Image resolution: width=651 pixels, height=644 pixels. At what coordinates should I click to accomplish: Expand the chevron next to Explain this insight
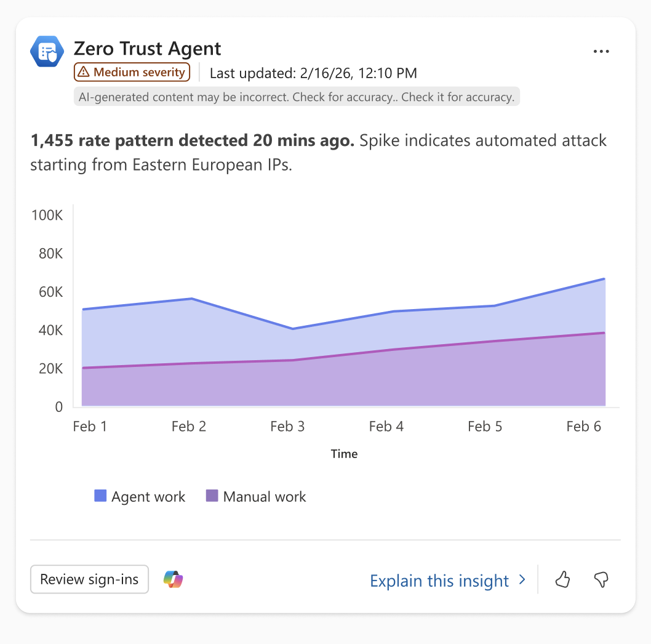click(522, 579)
